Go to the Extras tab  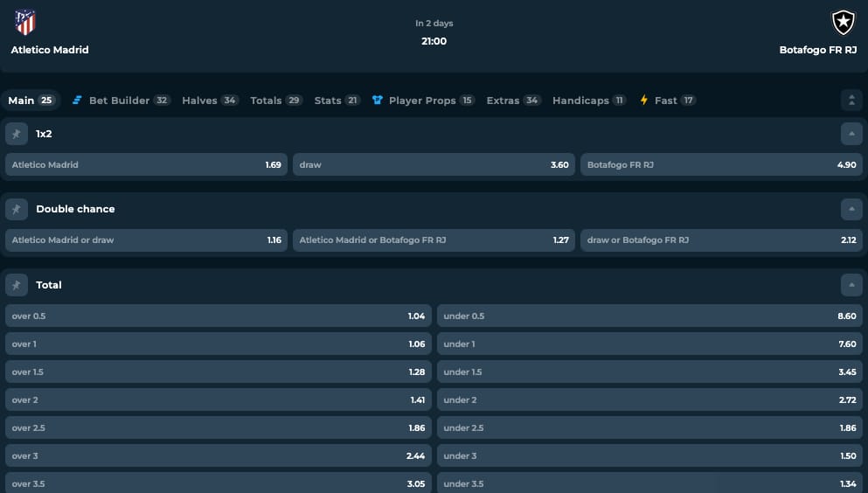[x=513, y=101]
